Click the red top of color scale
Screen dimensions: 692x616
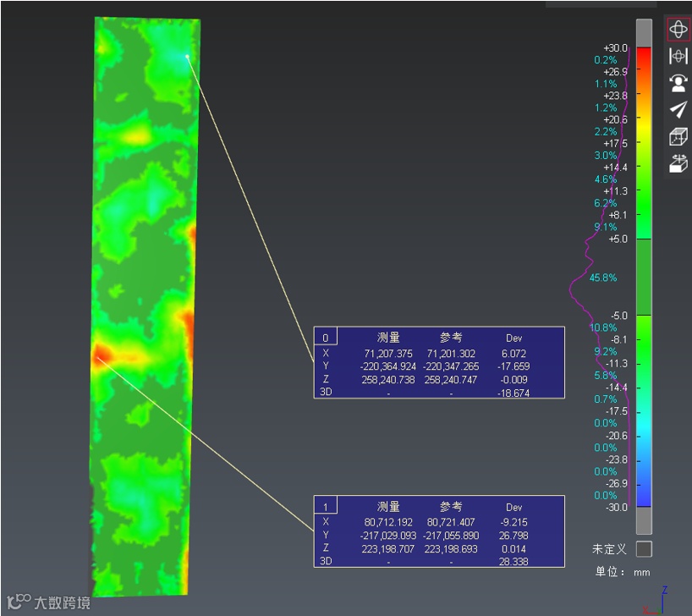click(x=644, y=55)
